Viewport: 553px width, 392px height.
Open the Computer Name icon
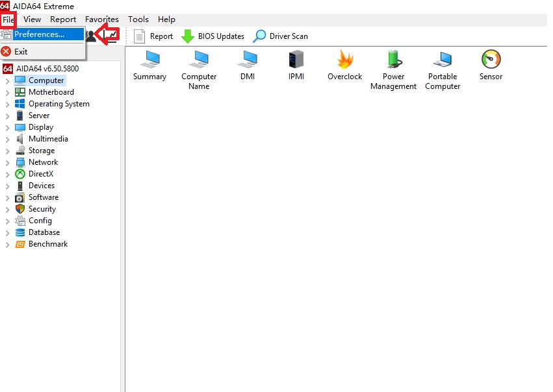199,60
